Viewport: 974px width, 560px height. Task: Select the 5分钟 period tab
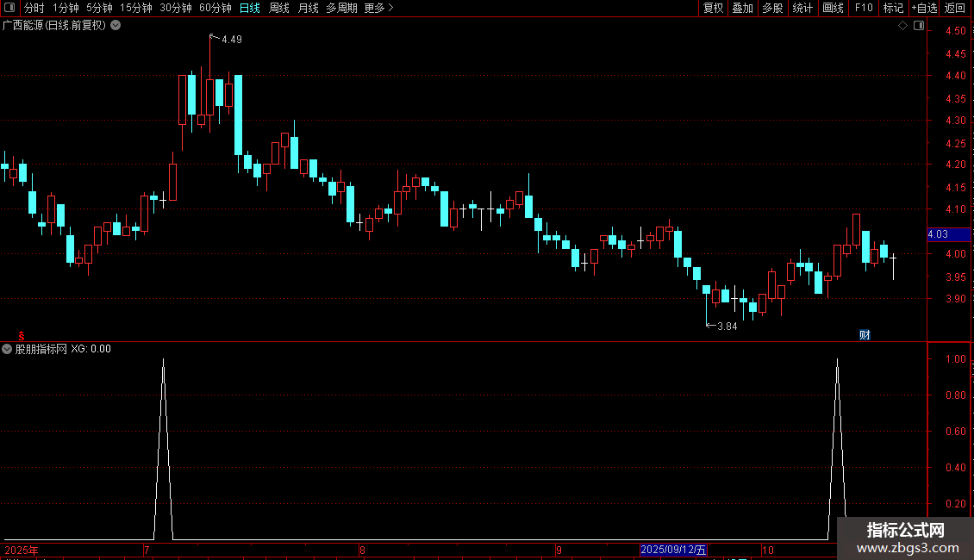click(99, 8)
